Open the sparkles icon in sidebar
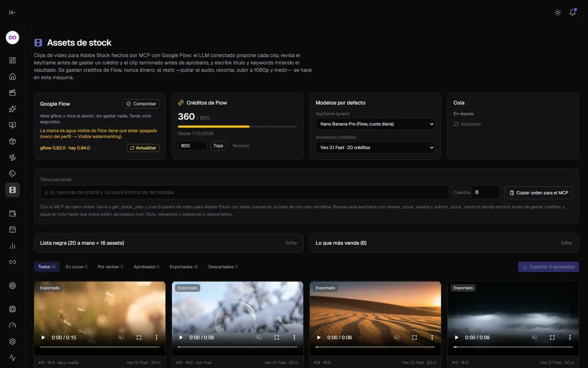 (13, 109)
